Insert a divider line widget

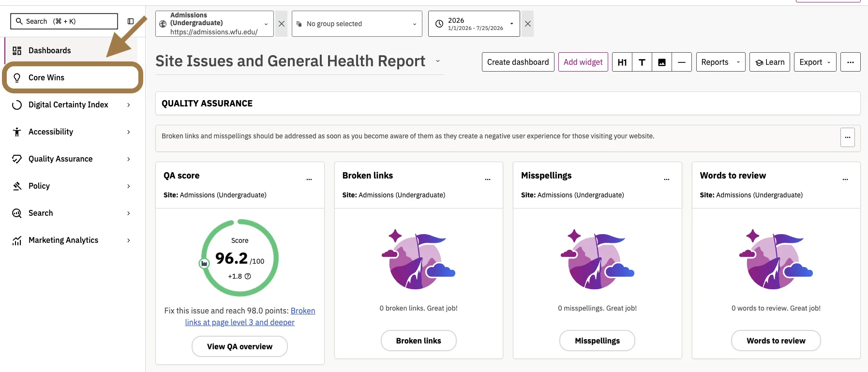pyautogui.click(x=682, y=62)
